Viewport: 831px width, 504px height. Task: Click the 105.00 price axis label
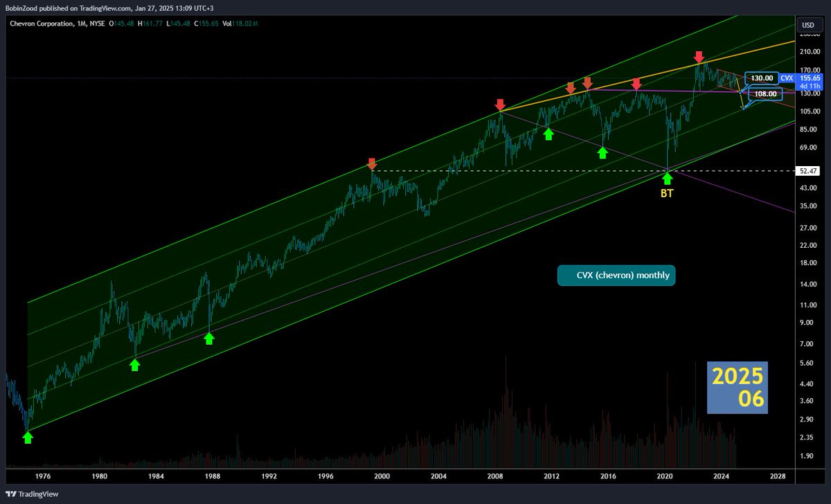click(x=809, y=111)
